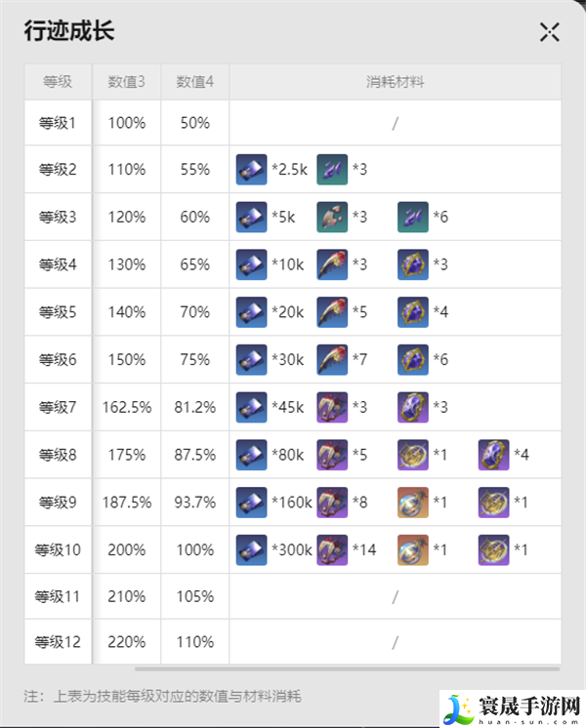Click the gold *1 material in 等级8 row

(x=413, y=455)
